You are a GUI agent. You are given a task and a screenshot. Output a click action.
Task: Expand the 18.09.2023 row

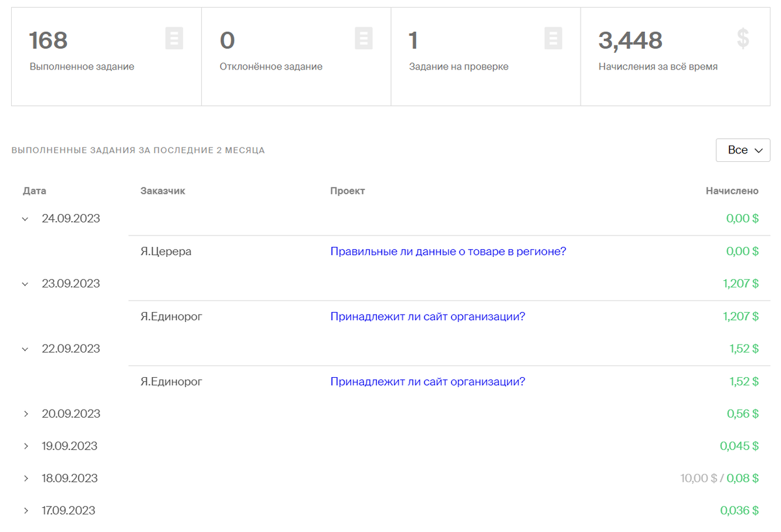coord(25,478)
